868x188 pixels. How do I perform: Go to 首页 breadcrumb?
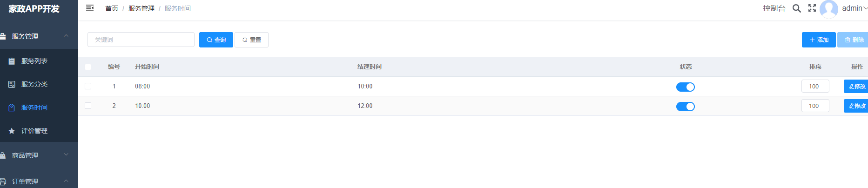tap(112, 8)
